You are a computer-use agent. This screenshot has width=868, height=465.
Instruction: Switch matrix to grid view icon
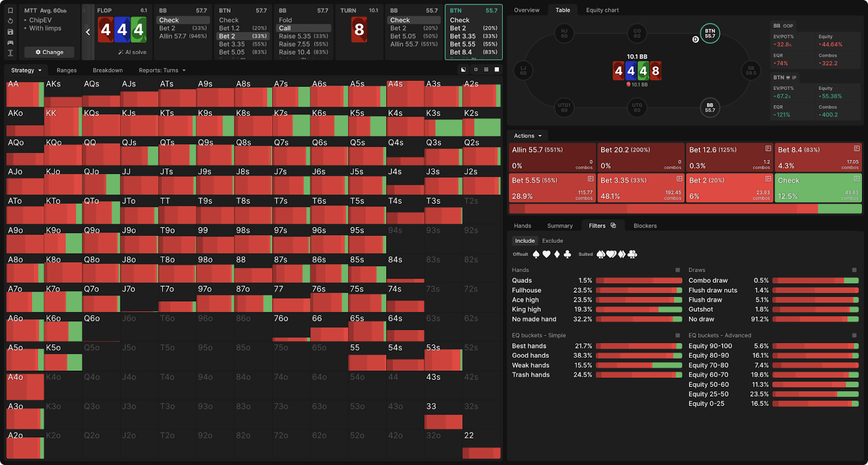[x=486, y=70]
